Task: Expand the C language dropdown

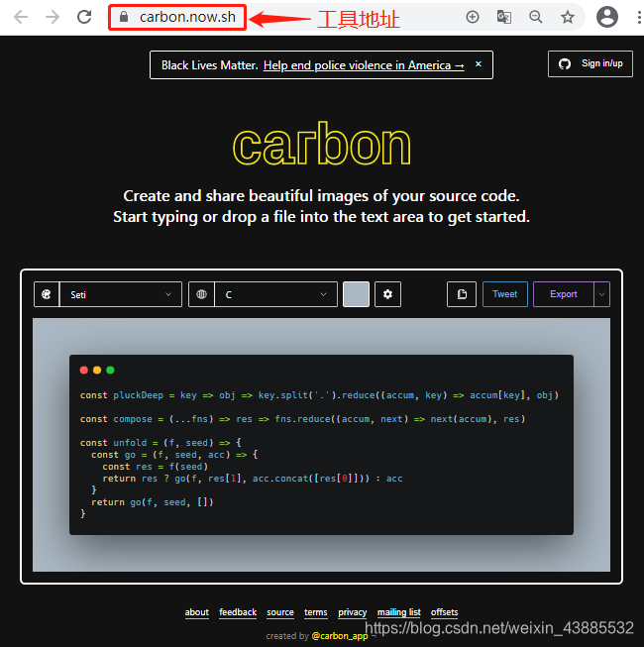Action: pos(275,294)
